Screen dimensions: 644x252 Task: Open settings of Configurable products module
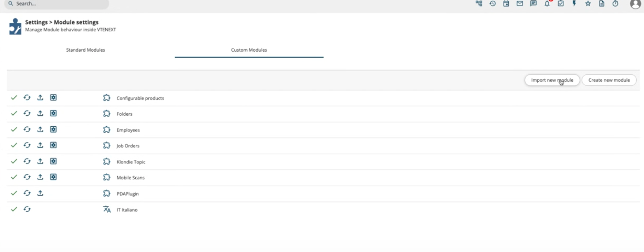click(x=53, y=97)
